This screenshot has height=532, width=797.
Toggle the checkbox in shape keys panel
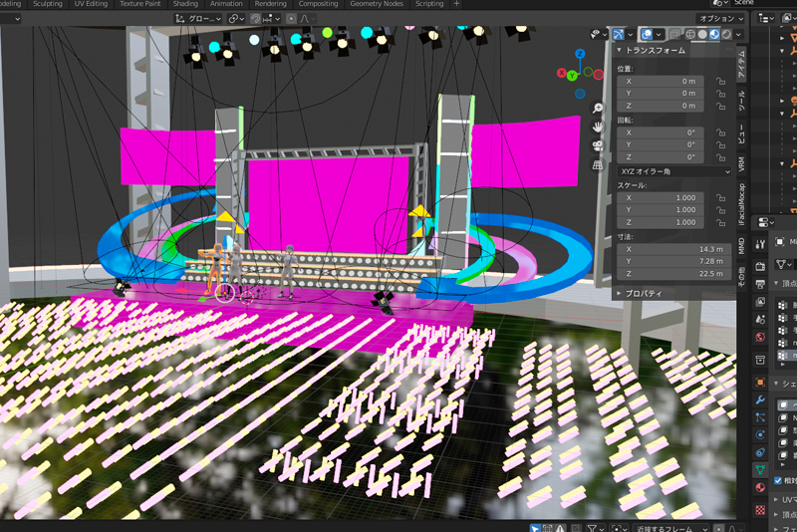(x=779, y=480)
